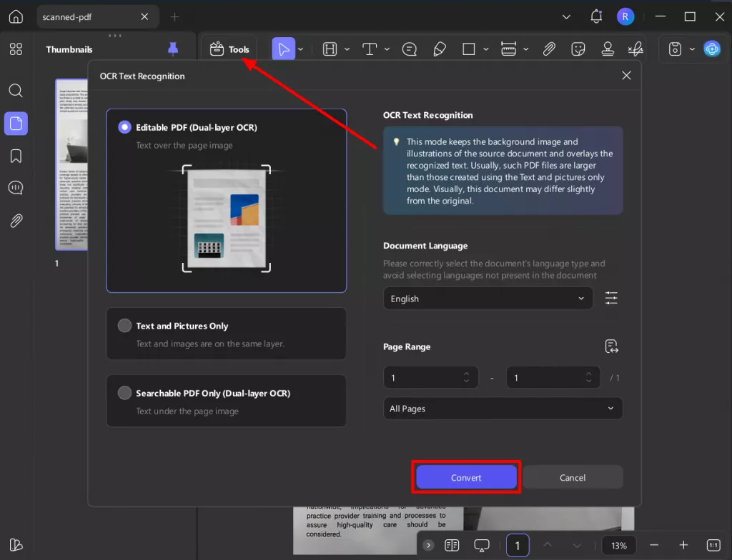Open the sticker tool icon

(x=578, y=49)
